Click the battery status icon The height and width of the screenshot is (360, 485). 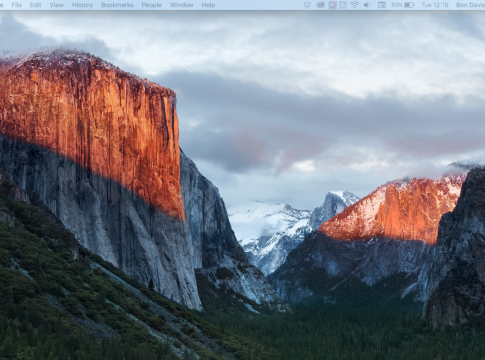pyautogui.click(x=409, y=5)
